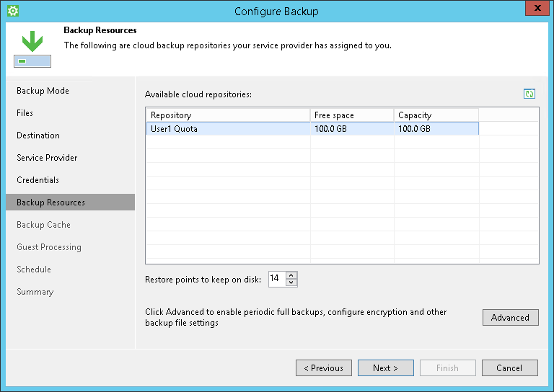The width and height of the screenshot is (554, 392).
Task: Proceed with the Next button
Action: (386, 368)
